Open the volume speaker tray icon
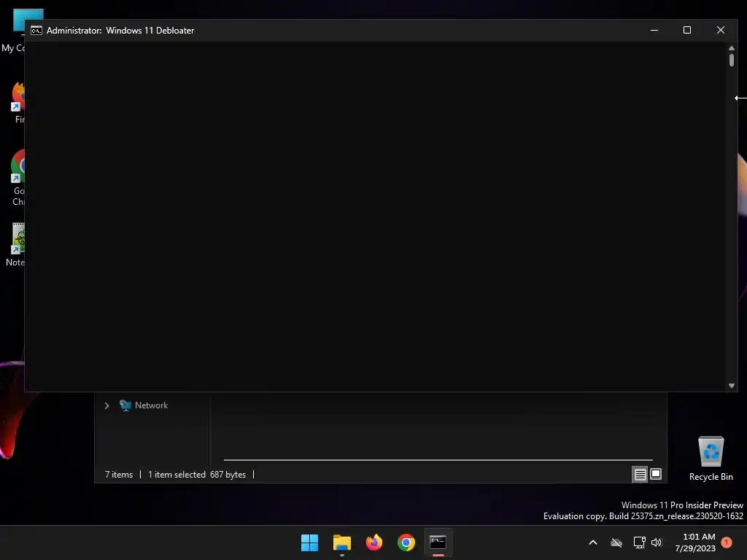The image size is (747, 560). 657,542
